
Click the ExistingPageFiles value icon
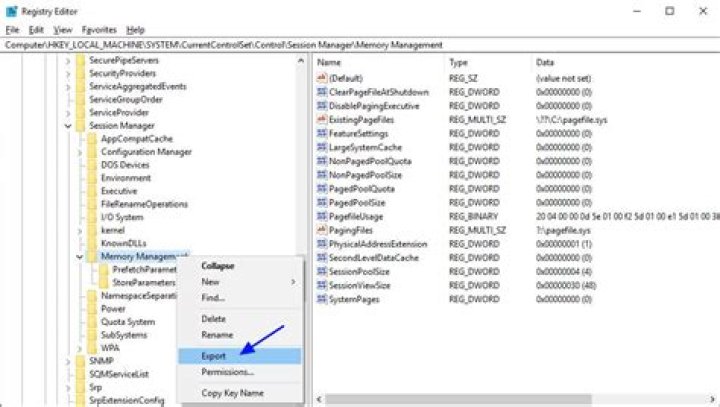point(321,119)
